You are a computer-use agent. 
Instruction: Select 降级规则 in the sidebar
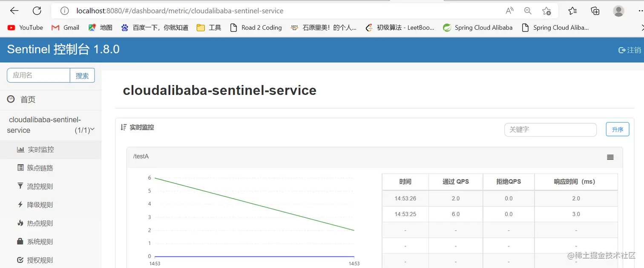[40, 205]
